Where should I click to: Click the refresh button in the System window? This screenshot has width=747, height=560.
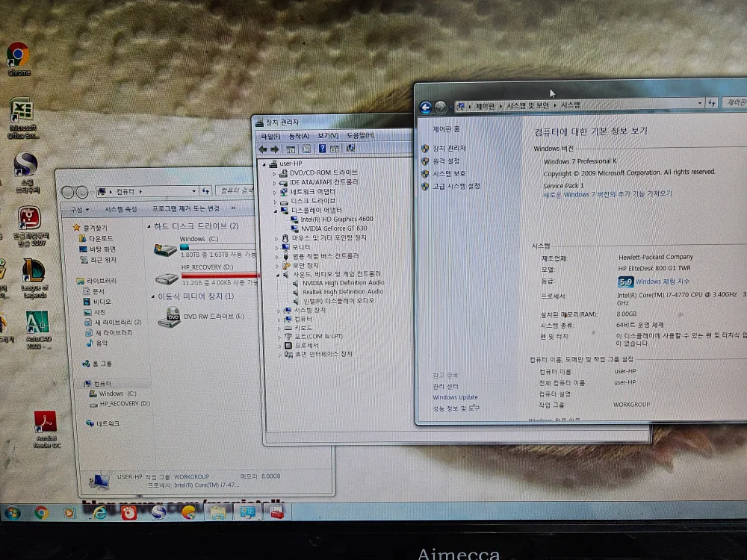point(712,103)
